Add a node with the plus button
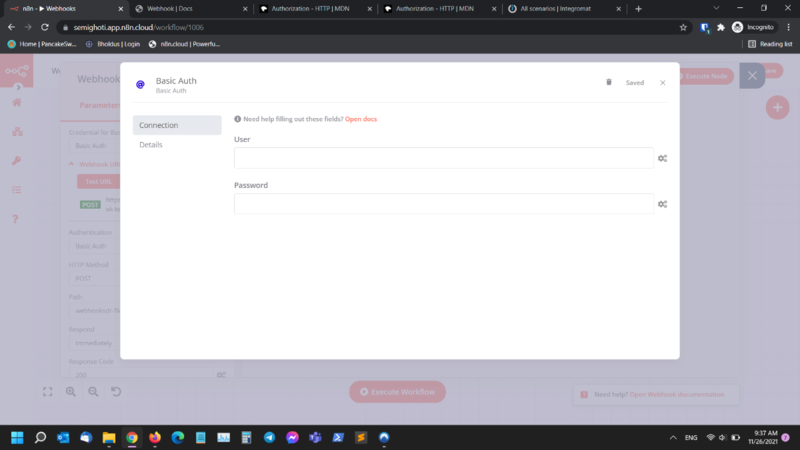Viewport: 800px width, 450px height. pyautogui.click(x=778, y=108)
